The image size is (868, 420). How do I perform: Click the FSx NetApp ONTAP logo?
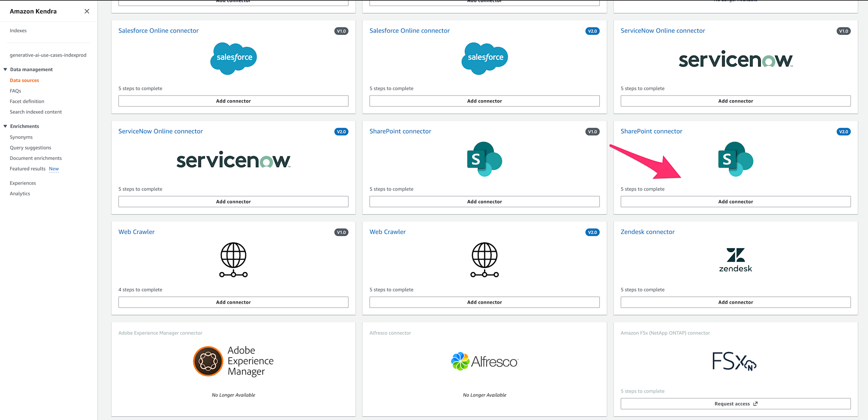pos(734,361)
